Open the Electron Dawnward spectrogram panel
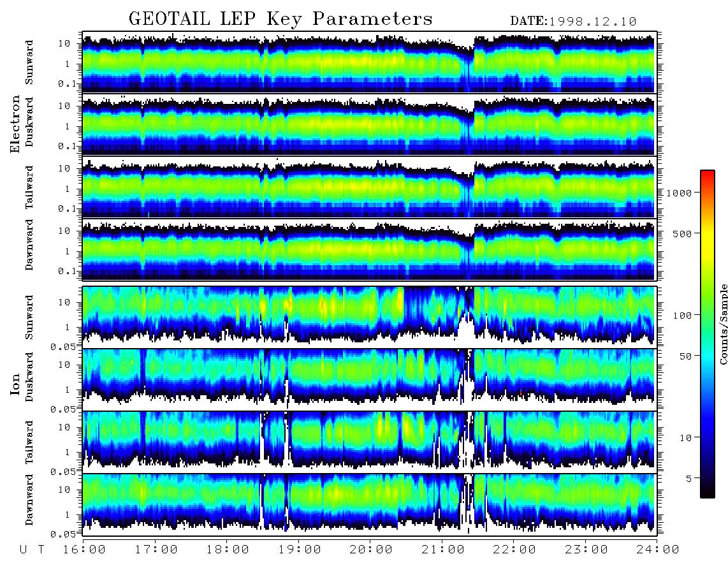This screenshot has height=561, width=728. coord(370,249)
